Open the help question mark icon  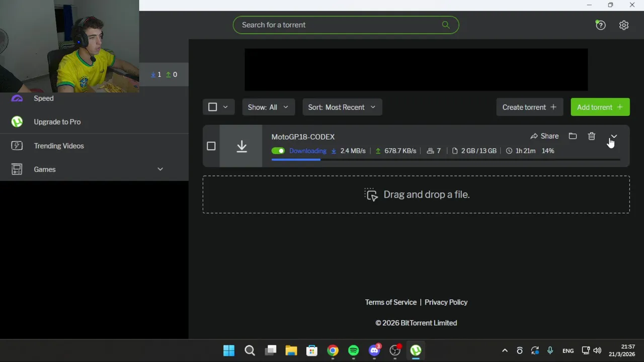(x=600, y=25)
